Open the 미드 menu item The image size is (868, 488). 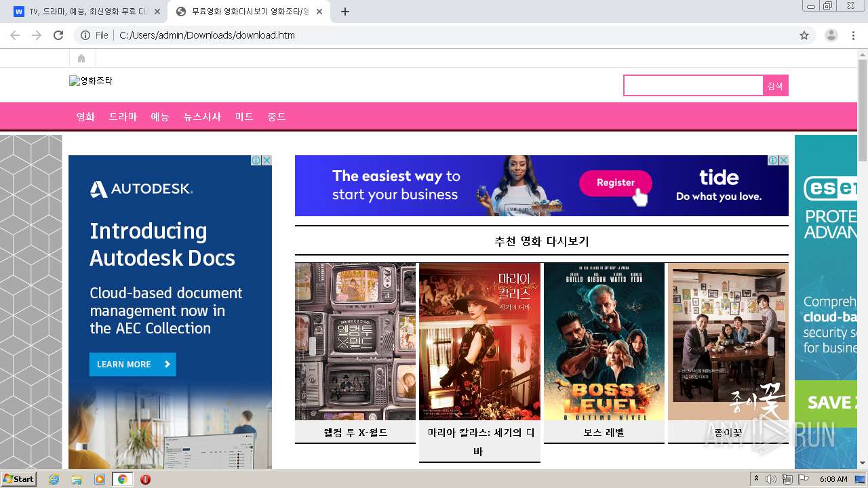[244, 117]
